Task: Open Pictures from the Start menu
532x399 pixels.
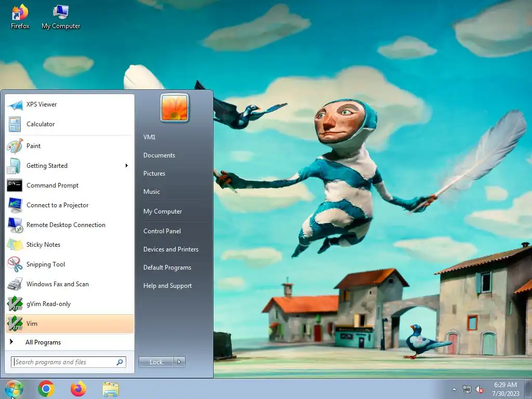Action: tap(154, 174)
